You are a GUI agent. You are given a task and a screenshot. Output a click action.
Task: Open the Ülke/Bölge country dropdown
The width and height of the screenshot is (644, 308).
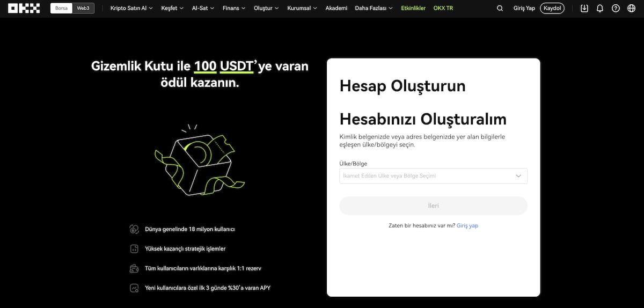tap(433, 176)
